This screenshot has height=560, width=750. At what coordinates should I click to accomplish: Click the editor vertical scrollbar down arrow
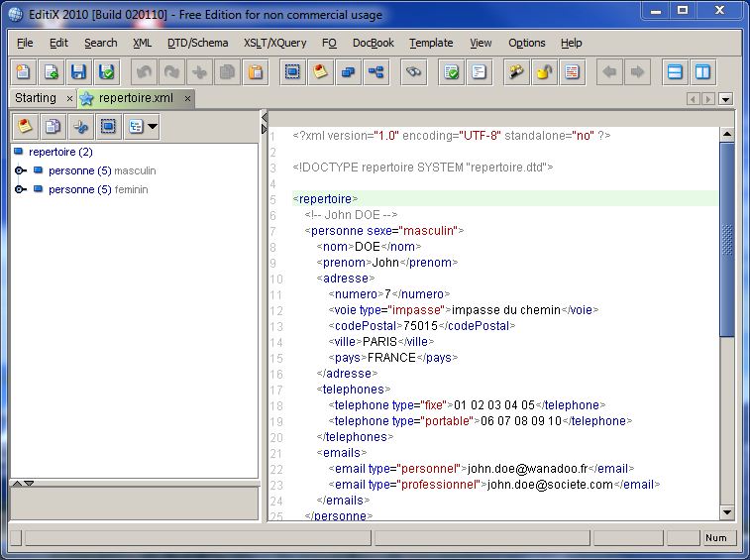coord(726,511)
